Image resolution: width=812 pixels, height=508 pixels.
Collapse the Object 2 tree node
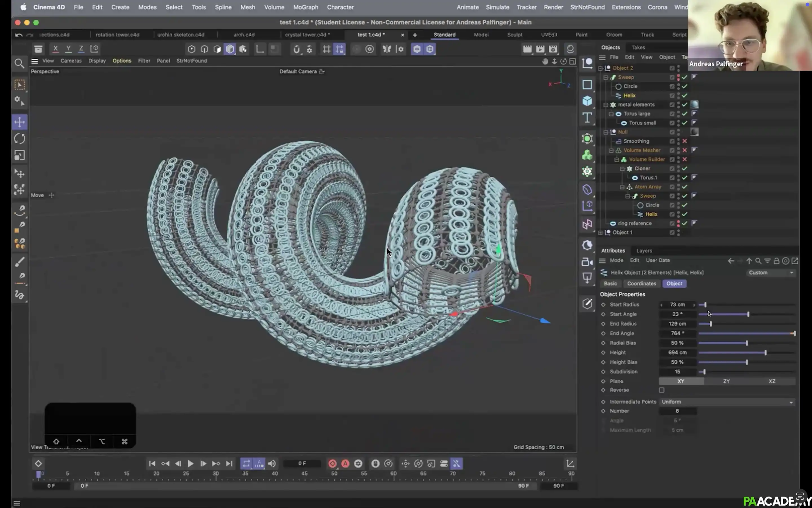pyautogui.click(x=601, y=68)
